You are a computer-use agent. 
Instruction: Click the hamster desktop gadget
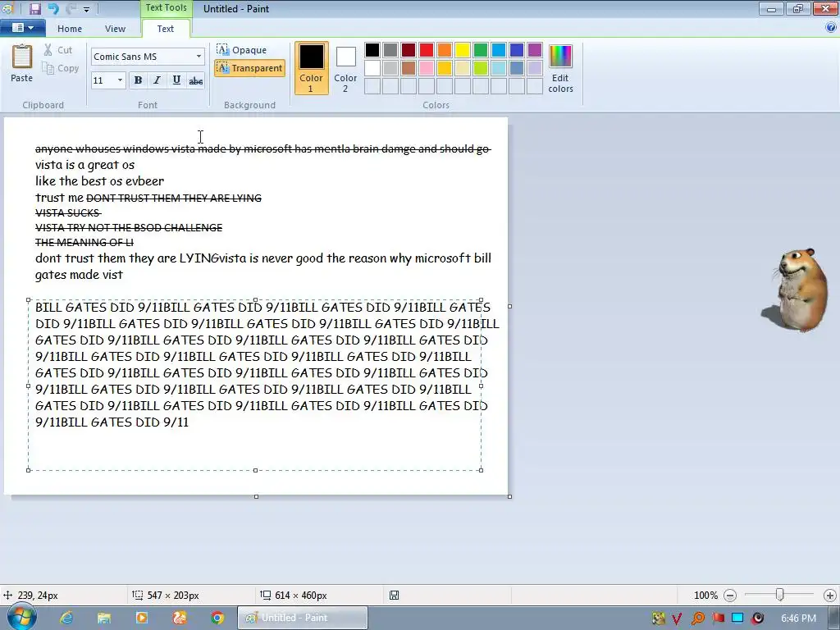point(795,290)
